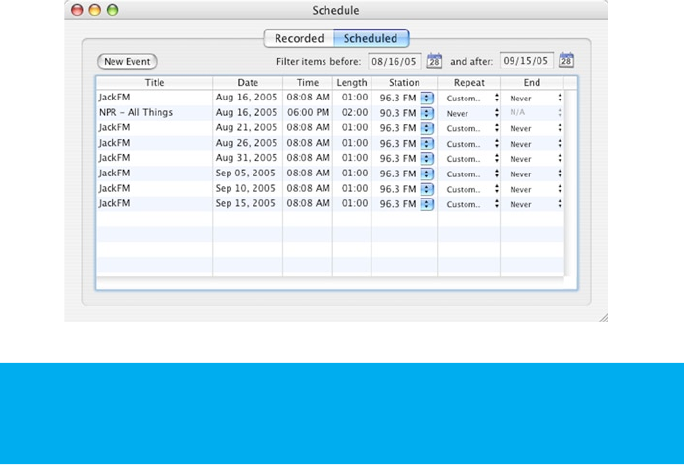Click the green zoom window button
Image resolution: width=684 pixels, height=467 pixels.
[x=112, y=10]
